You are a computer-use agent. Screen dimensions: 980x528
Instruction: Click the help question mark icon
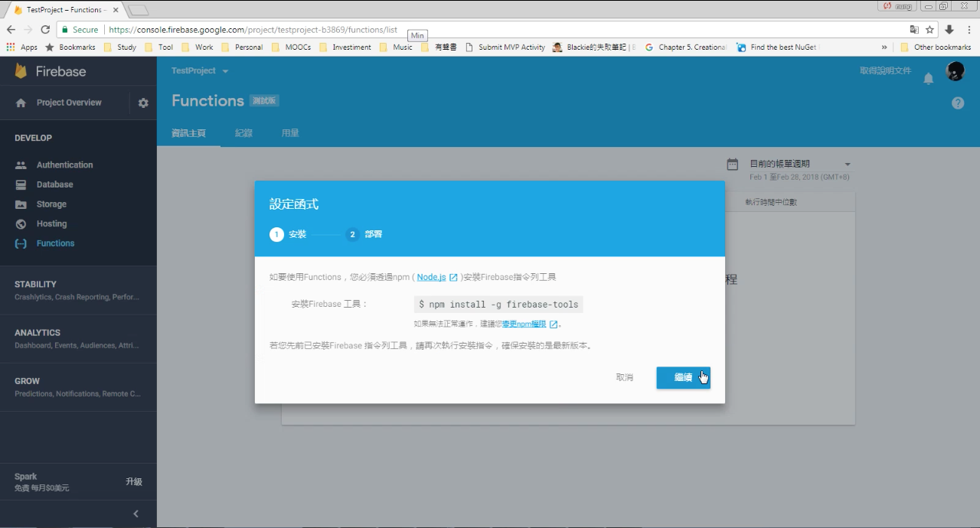958,103
